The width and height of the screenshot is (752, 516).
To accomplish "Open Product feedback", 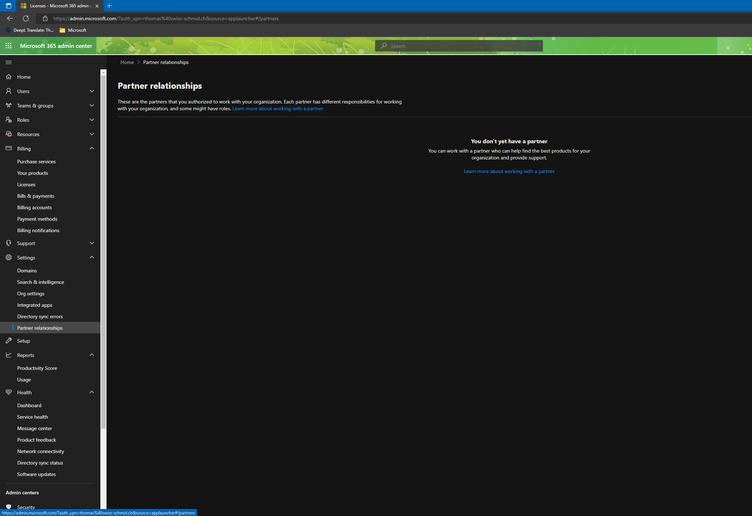I will (x=36, y=440).
